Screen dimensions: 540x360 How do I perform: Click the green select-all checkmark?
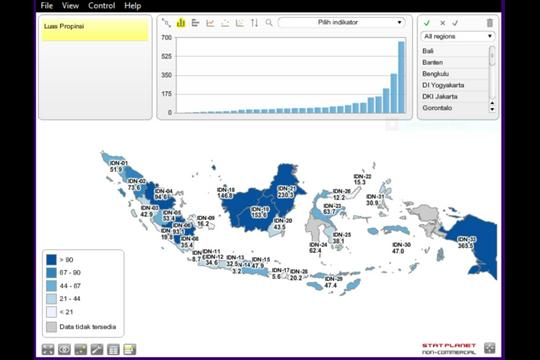point(427,23)
